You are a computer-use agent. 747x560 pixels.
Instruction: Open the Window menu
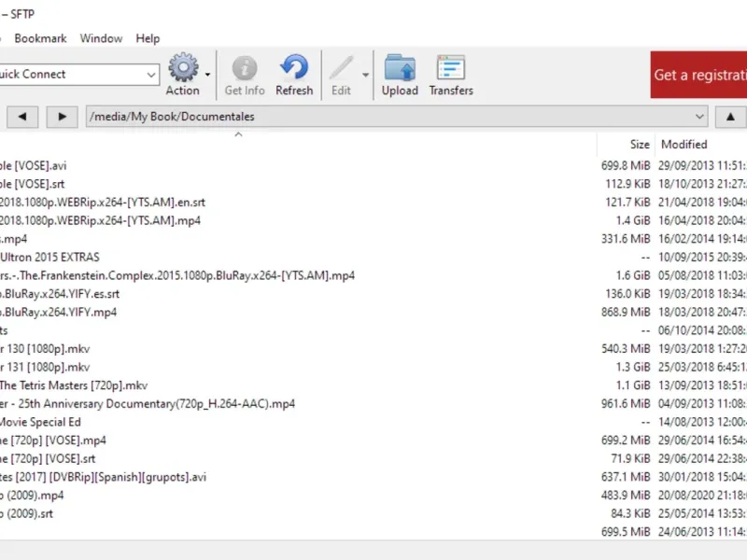[x=101, y=38]
